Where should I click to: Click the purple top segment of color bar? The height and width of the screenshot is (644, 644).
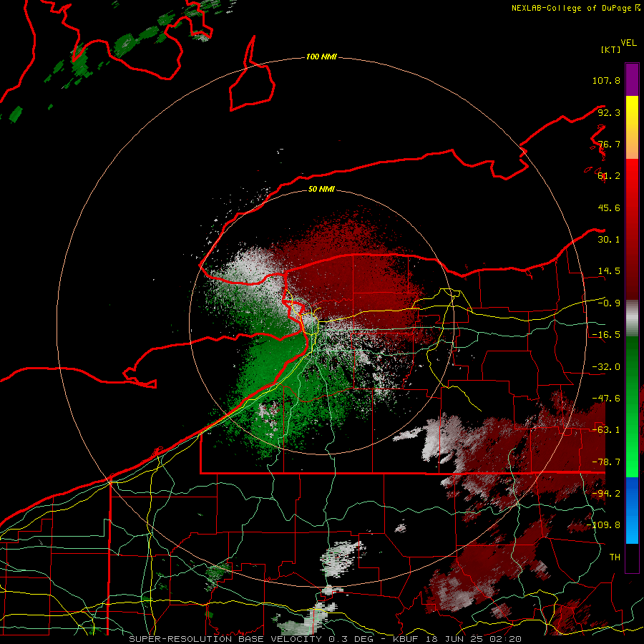(x=632, y=79)
